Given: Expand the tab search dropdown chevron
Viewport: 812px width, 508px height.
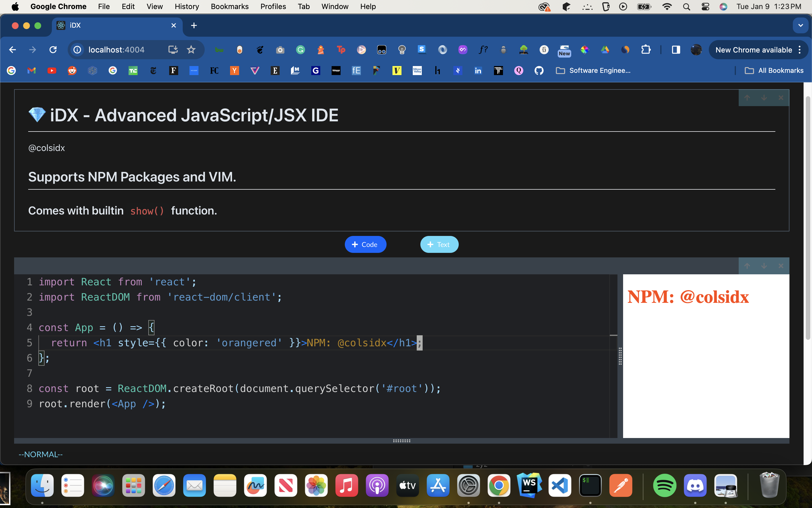Looking at the screenshot, I should 800,25.
